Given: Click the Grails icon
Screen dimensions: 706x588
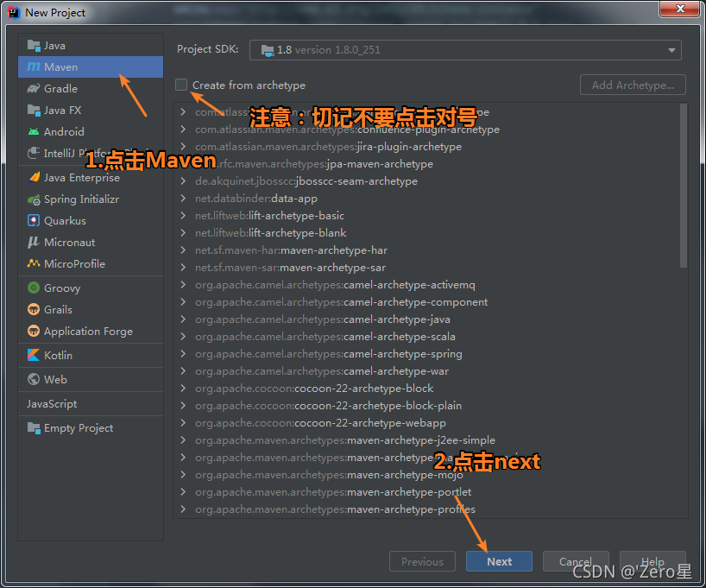Looking at the screenshot, I should pyautogui.click(x=34, y=310).
